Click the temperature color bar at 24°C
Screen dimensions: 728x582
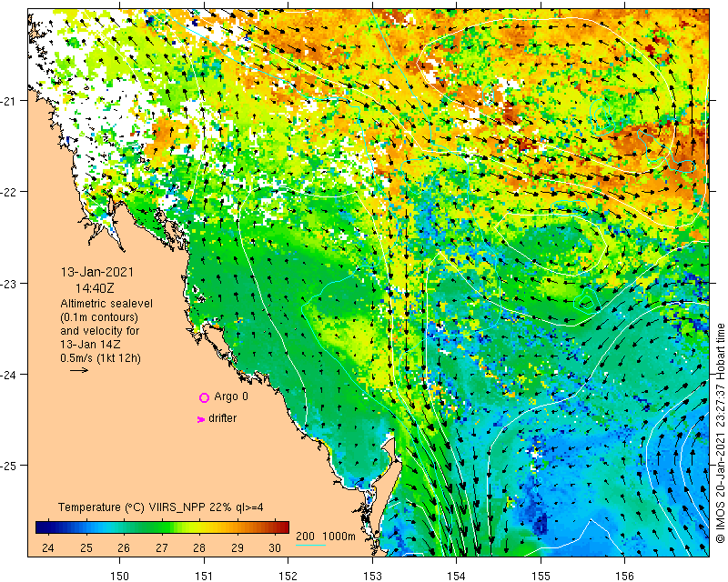48,527
